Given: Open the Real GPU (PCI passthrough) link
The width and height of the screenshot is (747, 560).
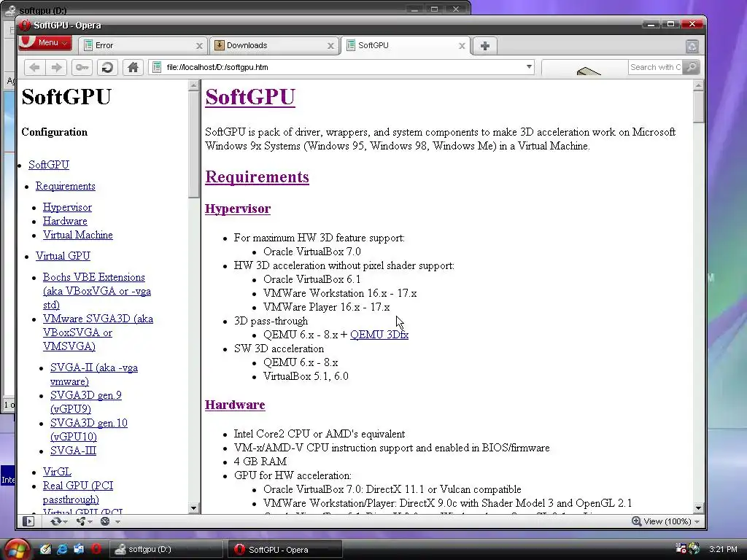Looking at the screenshot, I should 77,492.
